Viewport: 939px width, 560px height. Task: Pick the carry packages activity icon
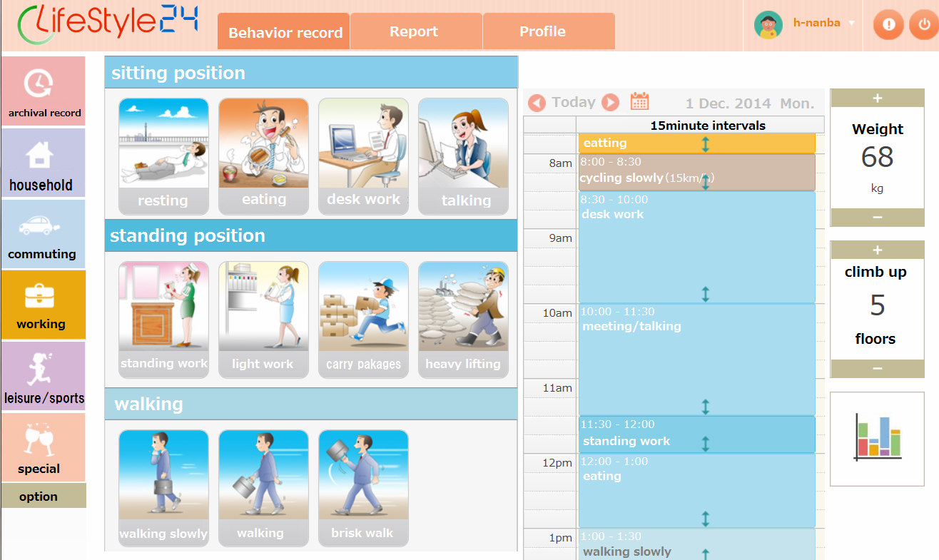pyautogui.click(x=363, y=319)
